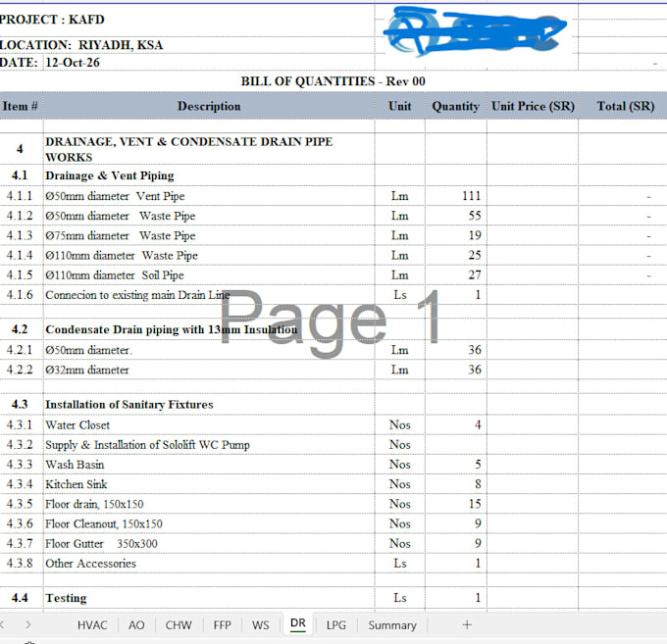This screenshot has height=644, width=667.
Task: Select the Wash Basin cell
Action: pos(209,465)
